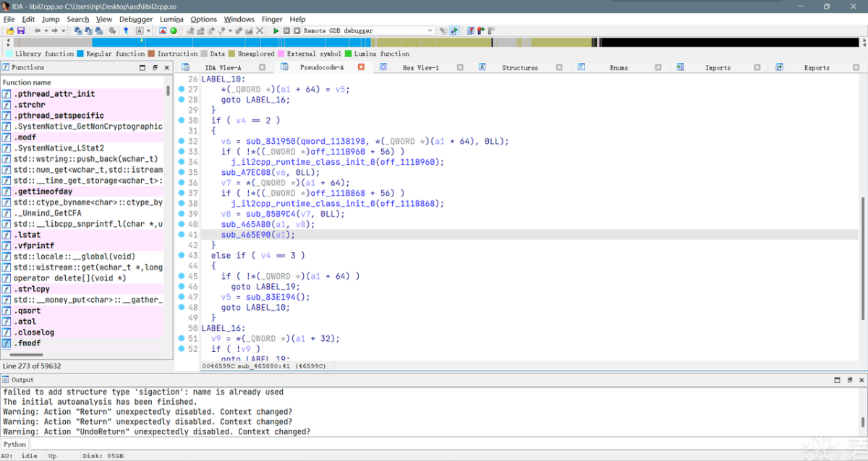
Task: Switch to the Hex View-1 tab
Action: [420, 67]
